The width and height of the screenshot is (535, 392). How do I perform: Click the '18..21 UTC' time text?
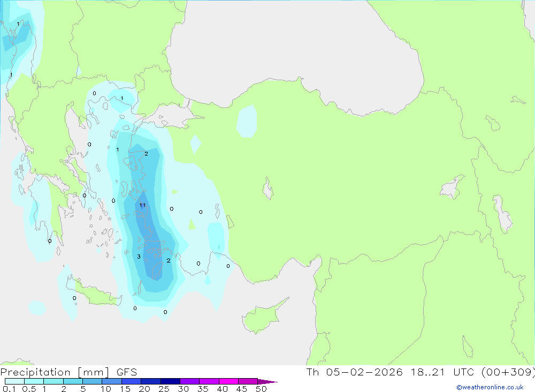click(442, 372)
